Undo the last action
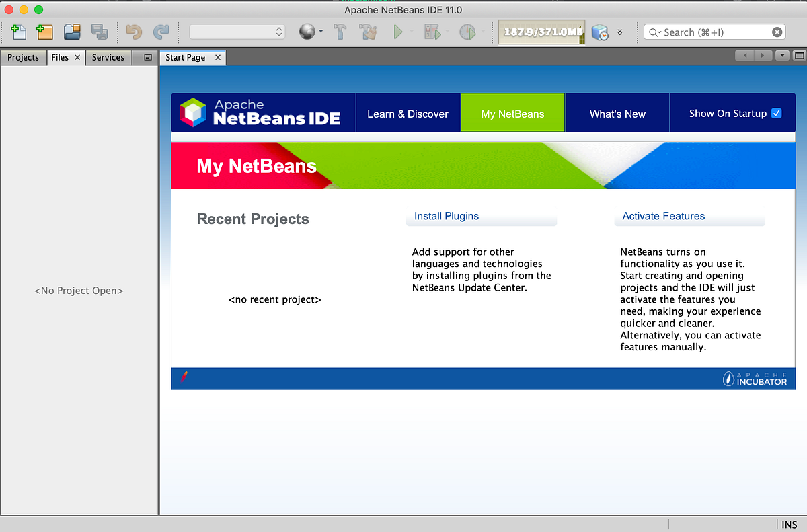This screenshot has width=807, height=532. click(x=133, y=32)
